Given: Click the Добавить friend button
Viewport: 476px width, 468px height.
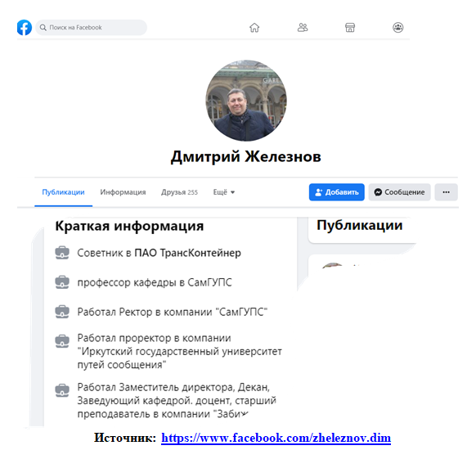Looking at the screenshot, I should 337,192.
